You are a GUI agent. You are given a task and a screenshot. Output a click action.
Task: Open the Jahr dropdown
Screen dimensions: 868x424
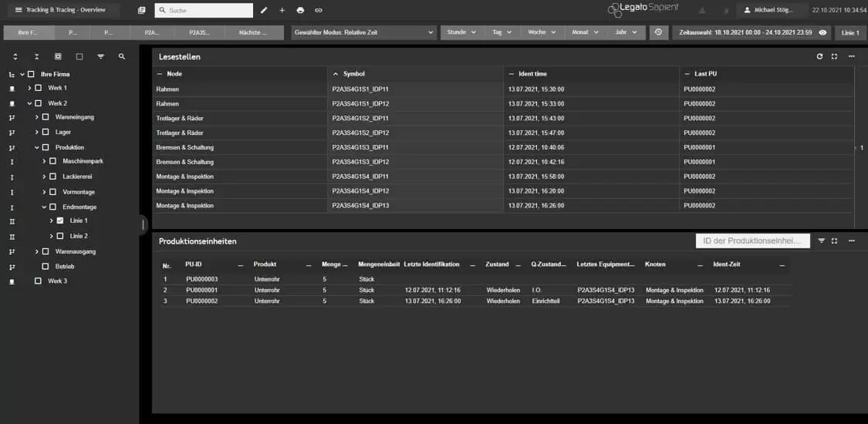pos(626,32)
